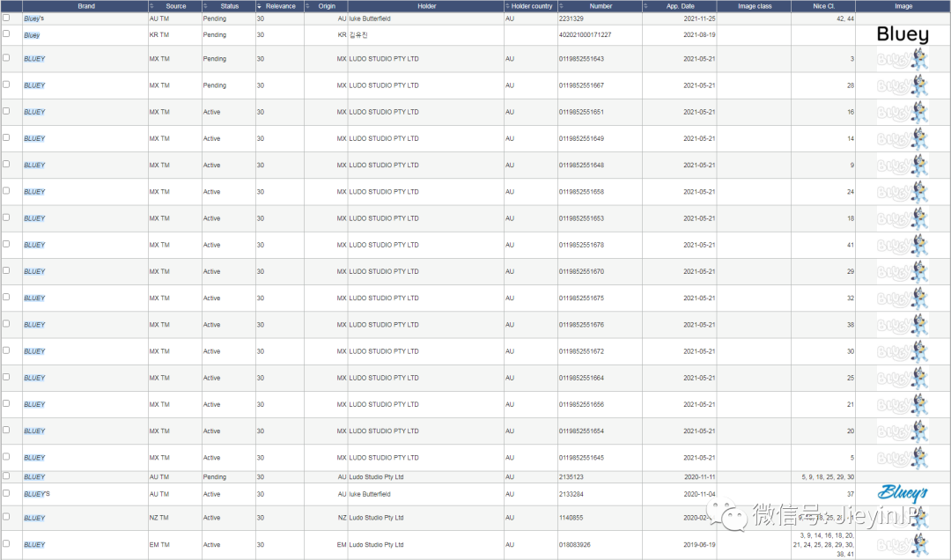This screenshot has width=951, height=560.
Task: Open Bluey dog logo for row 0119852551643
Action: coord(903,59)
